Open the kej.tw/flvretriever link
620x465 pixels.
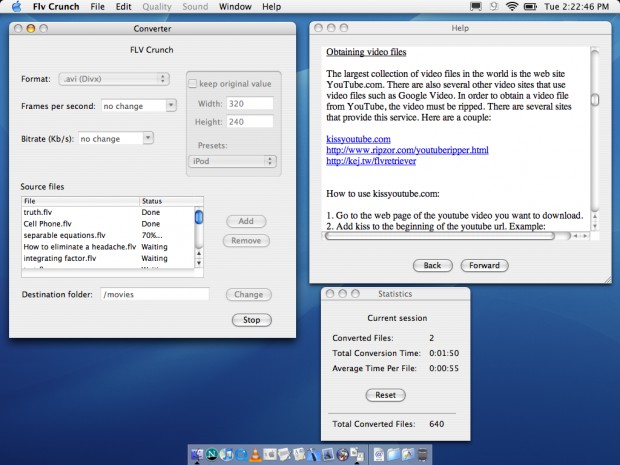[x=371, y=161]
